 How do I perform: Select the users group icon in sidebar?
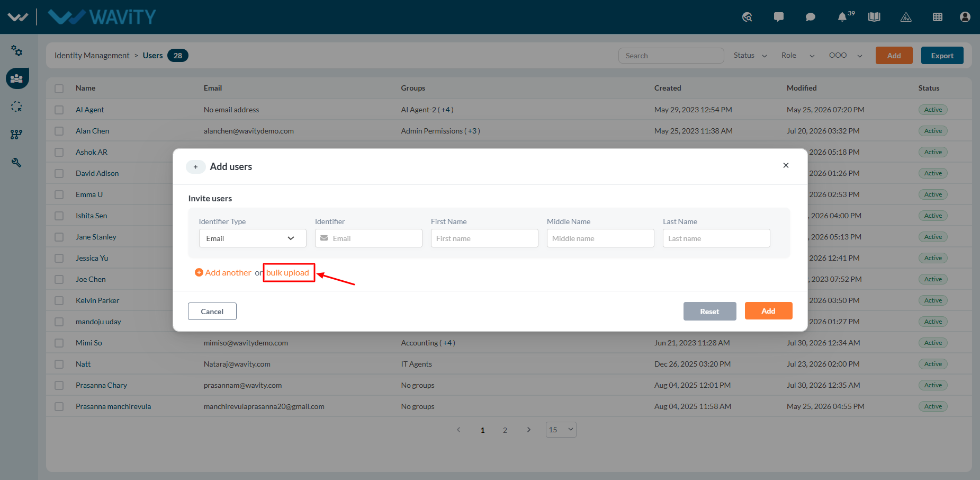click(x=17, y=78)
